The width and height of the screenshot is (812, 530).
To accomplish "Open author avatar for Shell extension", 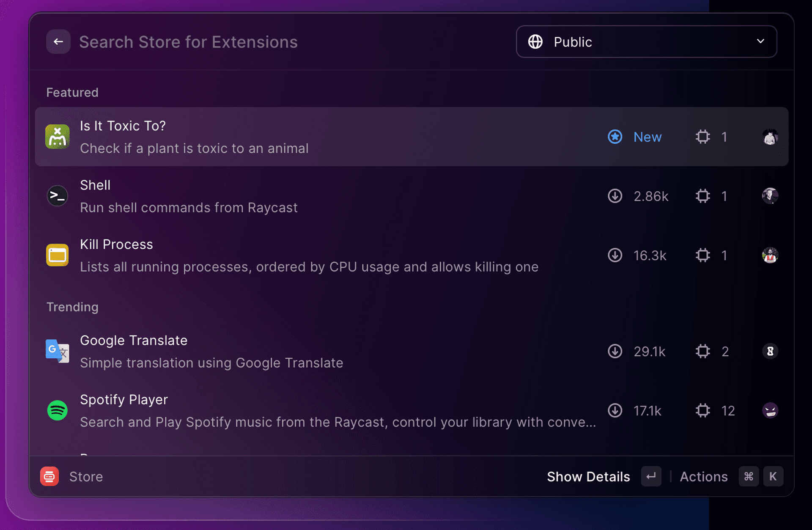I will click(x=770, y=196).
